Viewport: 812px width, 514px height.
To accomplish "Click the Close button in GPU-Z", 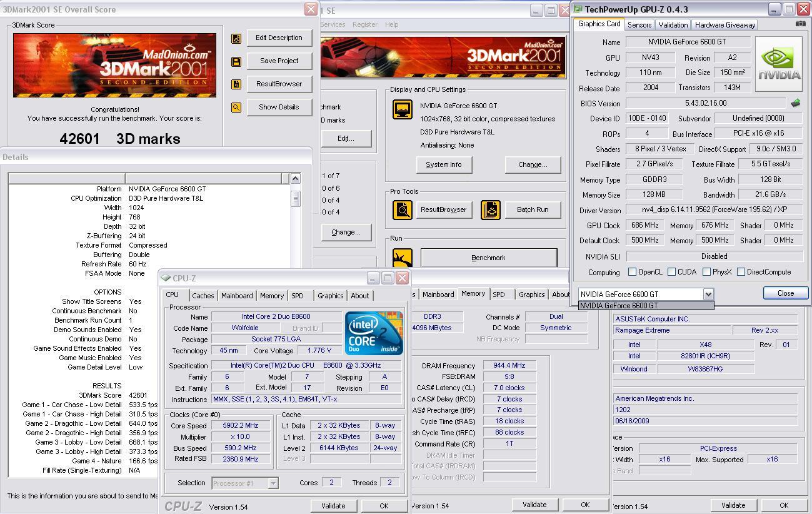I will pyautogui.click(x=786, y=293).
